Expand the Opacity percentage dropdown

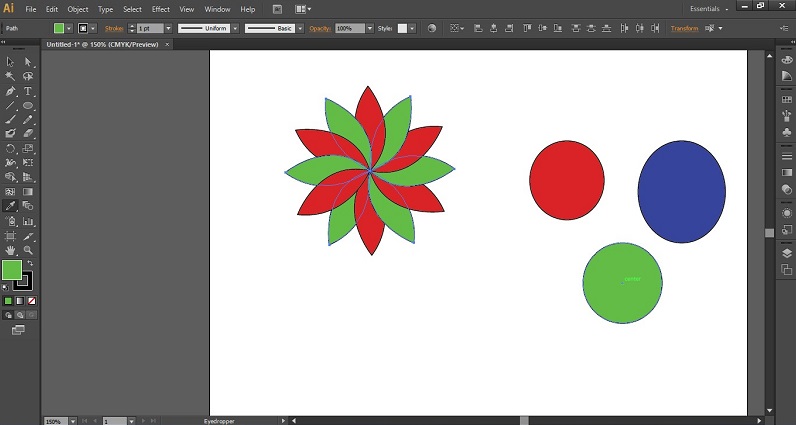[x=369, y=29]
